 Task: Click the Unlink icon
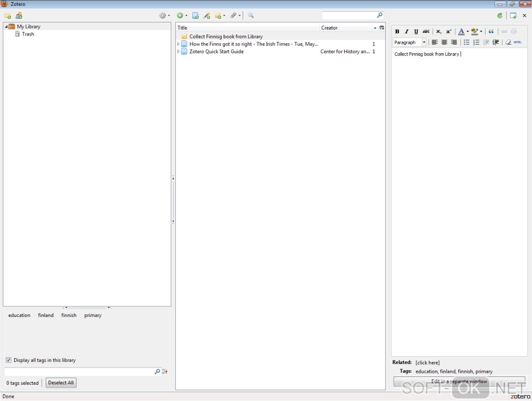[514, 31]
